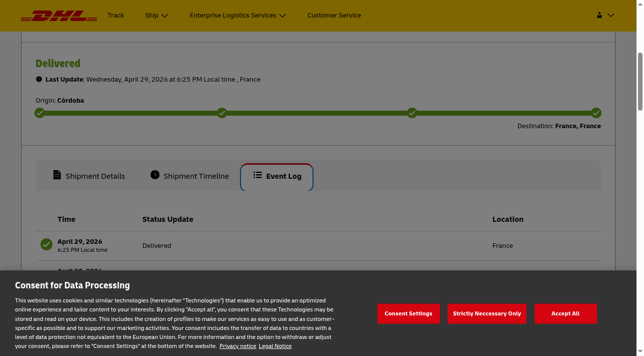Click the Location column header
The width and height of the screenshot is (644, 356).
click(x=508, y=219)
